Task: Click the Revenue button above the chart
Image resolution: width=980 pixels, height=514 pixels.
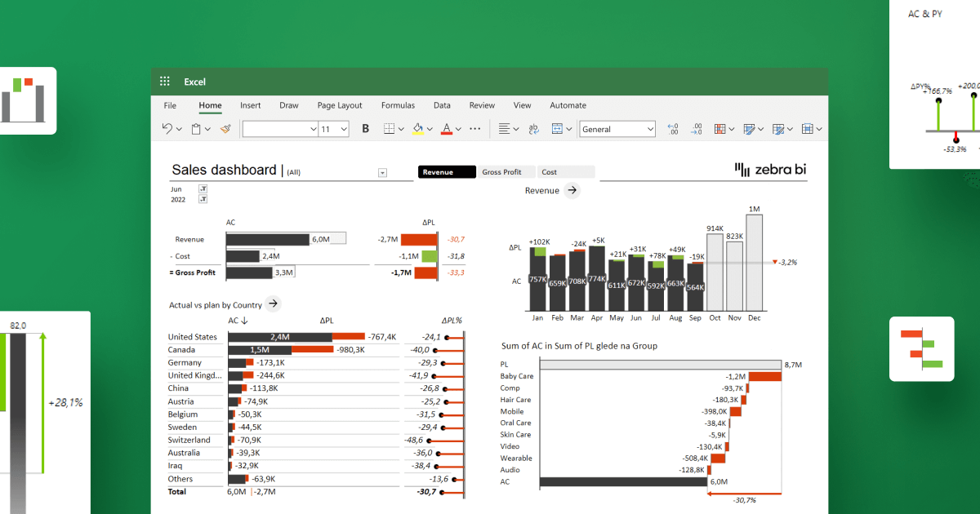Action: pos(446,171)
